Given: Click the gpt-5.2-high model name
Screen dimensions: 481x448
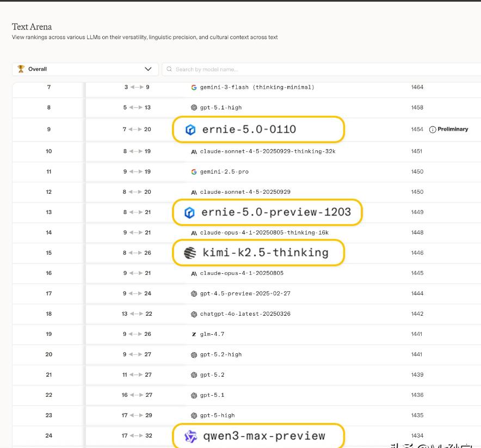Looking at the screenshot, I should click(x=221, y=355).
